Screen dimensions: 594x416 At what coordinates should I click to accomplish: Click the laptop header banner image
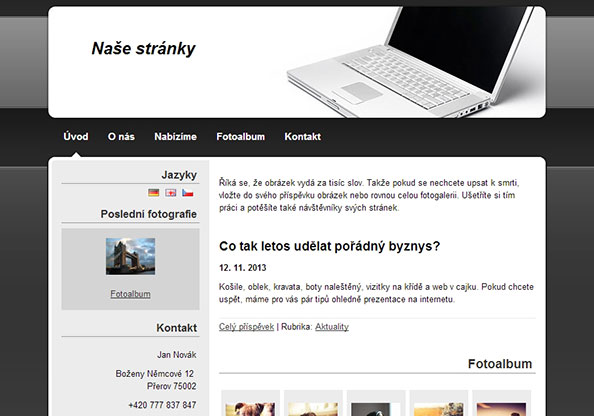[413, 62]
